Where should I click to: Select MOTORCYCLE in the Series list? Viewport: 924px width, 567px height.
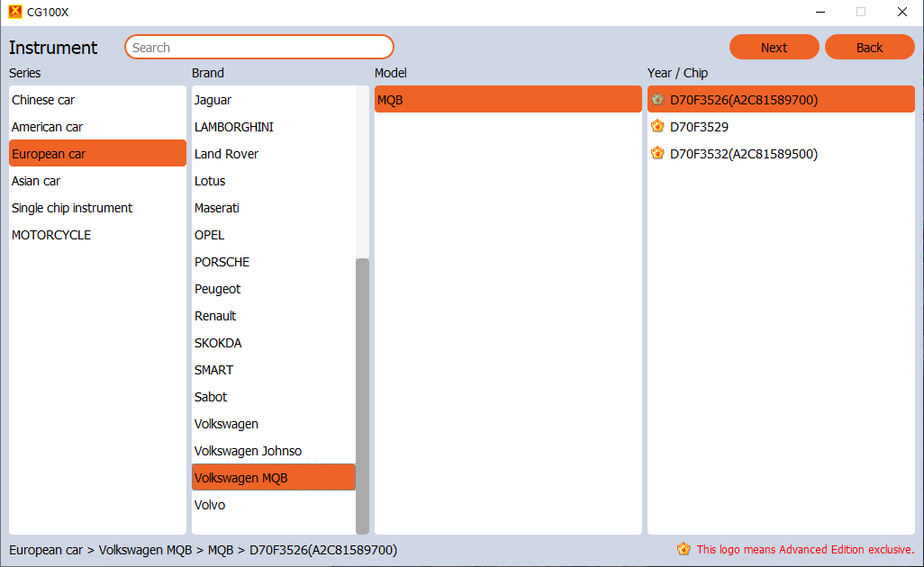point(51,235)
